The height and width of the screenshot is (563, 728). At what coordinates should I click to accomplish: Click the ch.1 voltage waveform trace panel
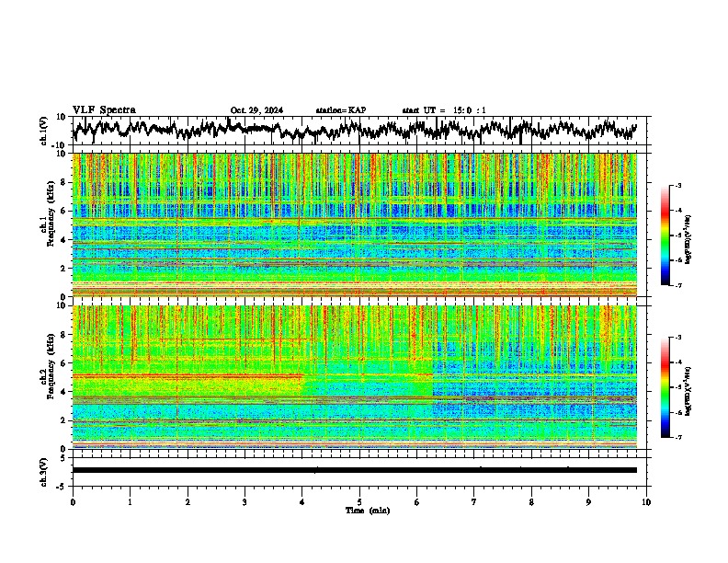(361, 131)
